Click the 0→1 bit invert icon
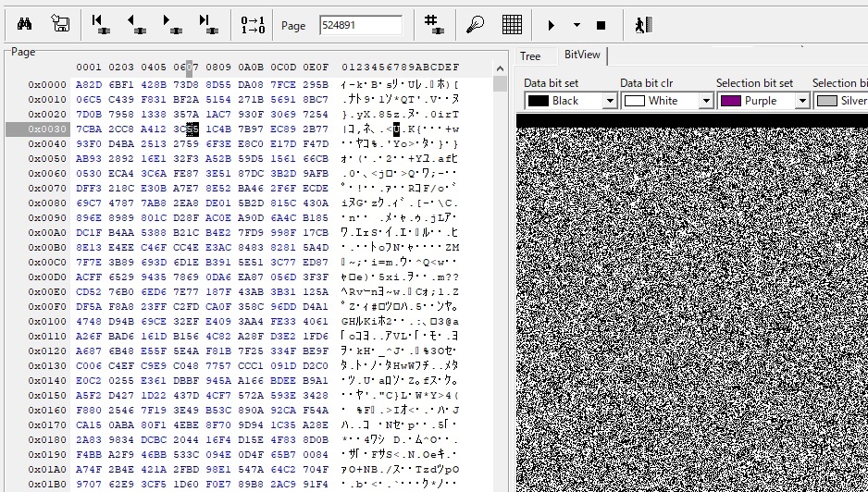The height and width of the screenshot is (492, 868). tap(252, 25)
